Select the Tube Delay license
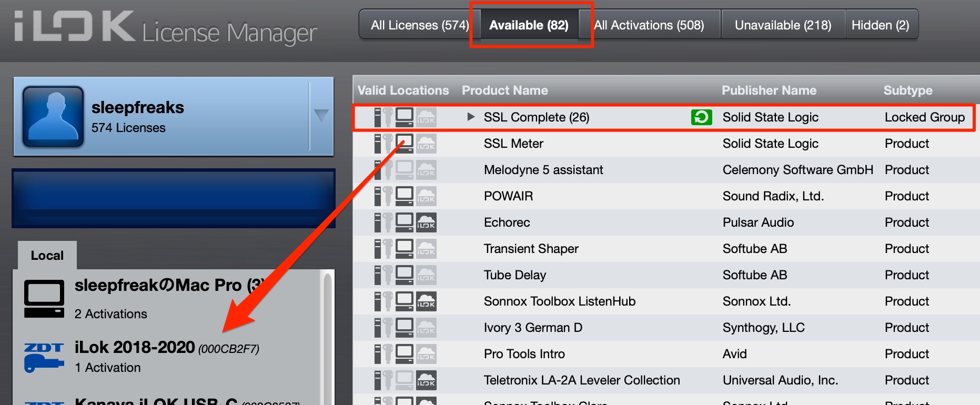The image size is (980, 405). 666,275
